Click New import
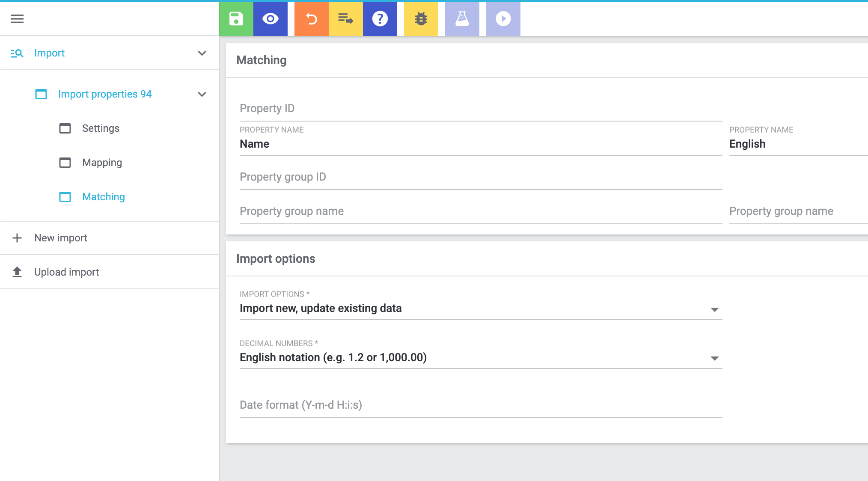Viewport: 868px width, 481px height. pos(61,238)
